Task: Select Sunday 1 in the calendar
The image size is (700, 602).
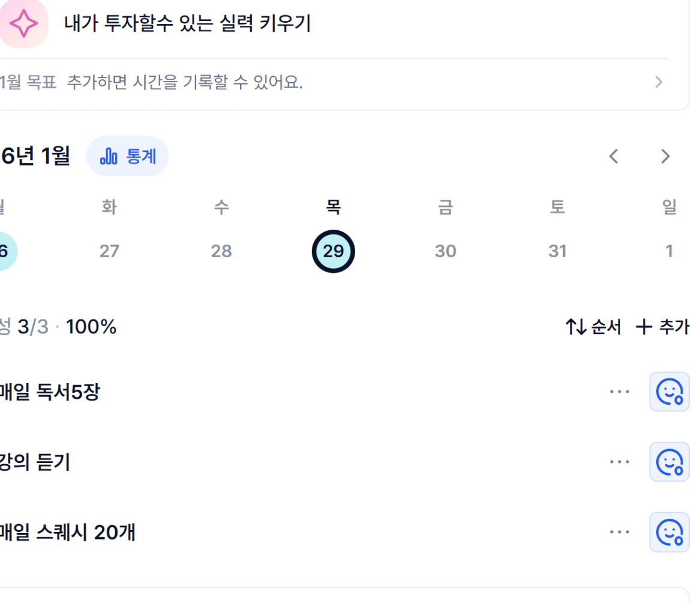Action: pyautogui.click(x=669, y=251)
